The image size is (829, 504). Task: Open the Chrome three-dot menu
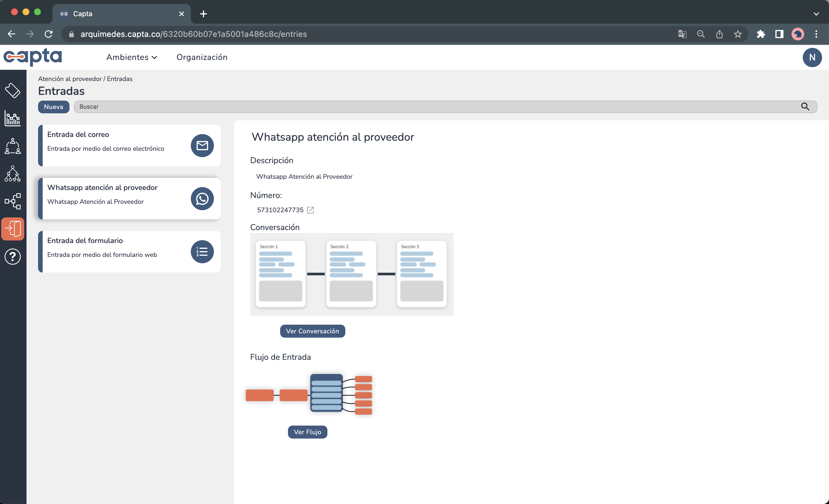816,34
